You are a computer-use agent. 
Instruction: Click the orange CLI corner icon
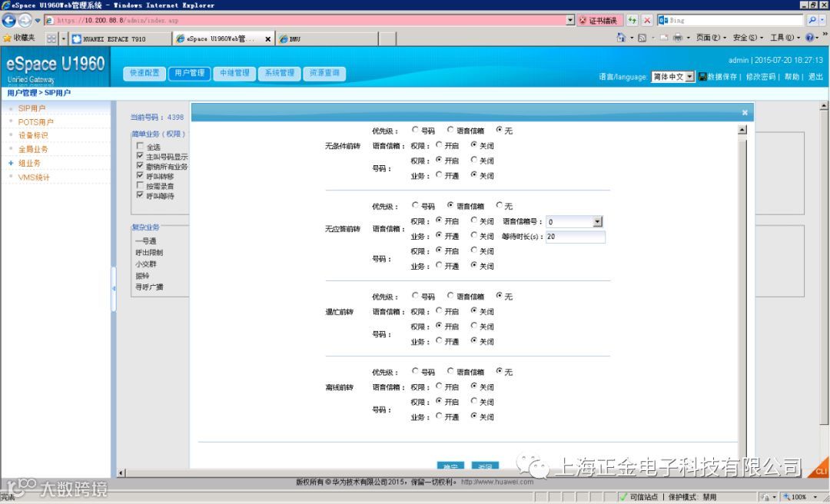tap(819, 469)
